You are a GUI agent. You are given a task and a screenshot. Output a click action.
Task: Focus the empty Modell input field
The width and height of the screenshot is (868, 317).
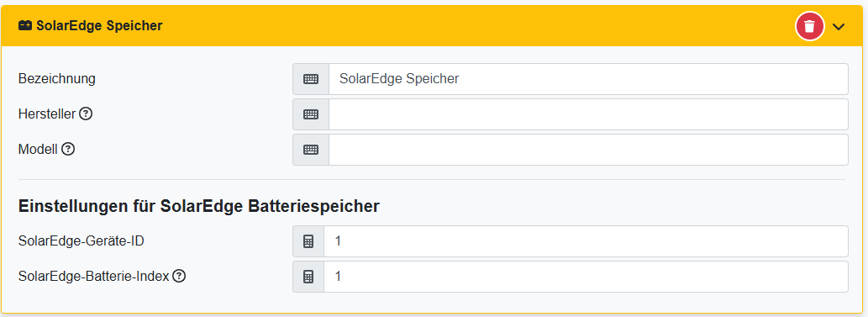coord(588,150)
